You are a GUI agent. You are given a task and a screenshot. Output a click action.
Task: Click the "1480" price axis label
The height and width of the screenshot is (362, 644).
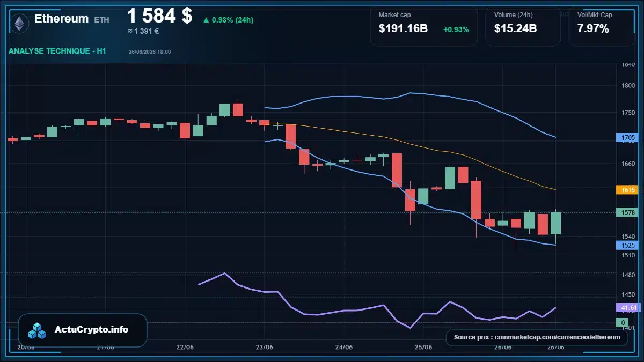click(x=628, y=275)
